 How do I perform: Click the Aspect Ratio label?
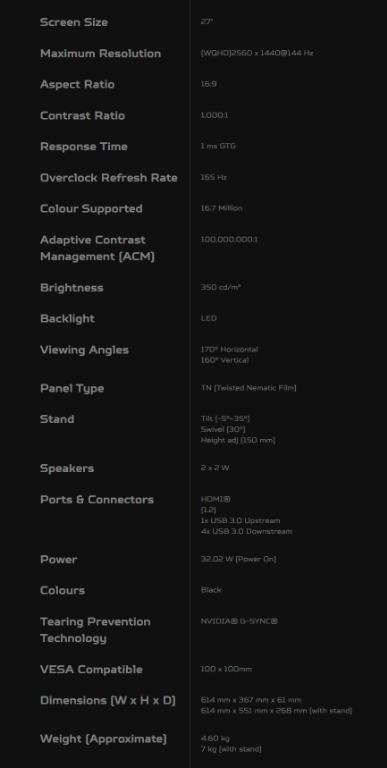point(77,84)
